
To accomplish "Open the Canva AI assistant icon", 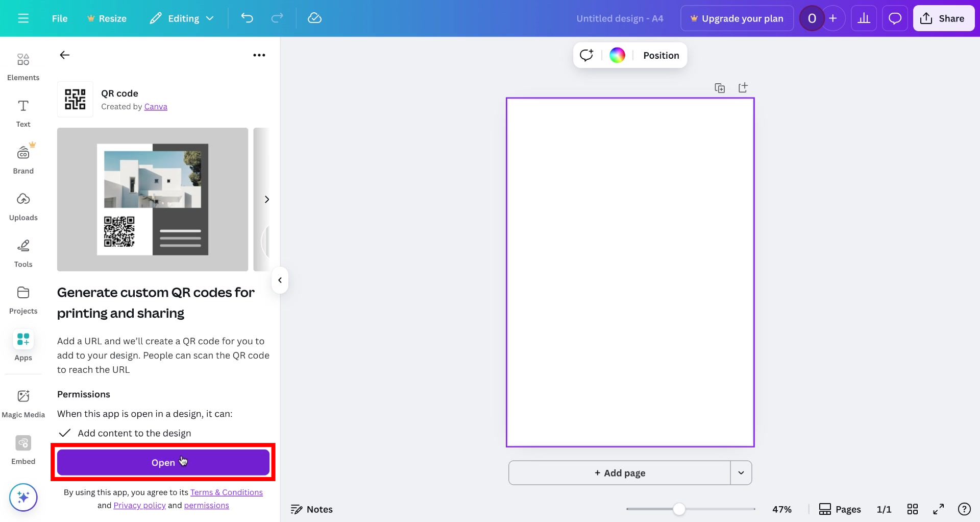I will pyautogui.click(x=23, y=497).
